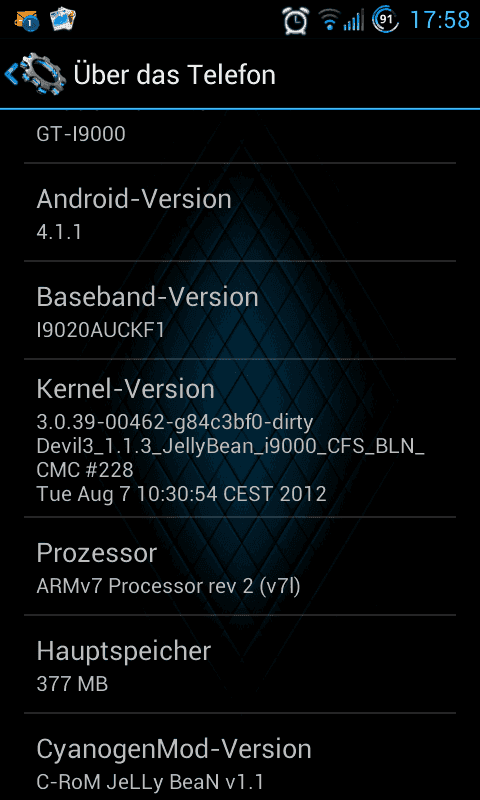Tap the alarm clock status icon
Viewport: 480px width, 800px height.
coord(296,20)
